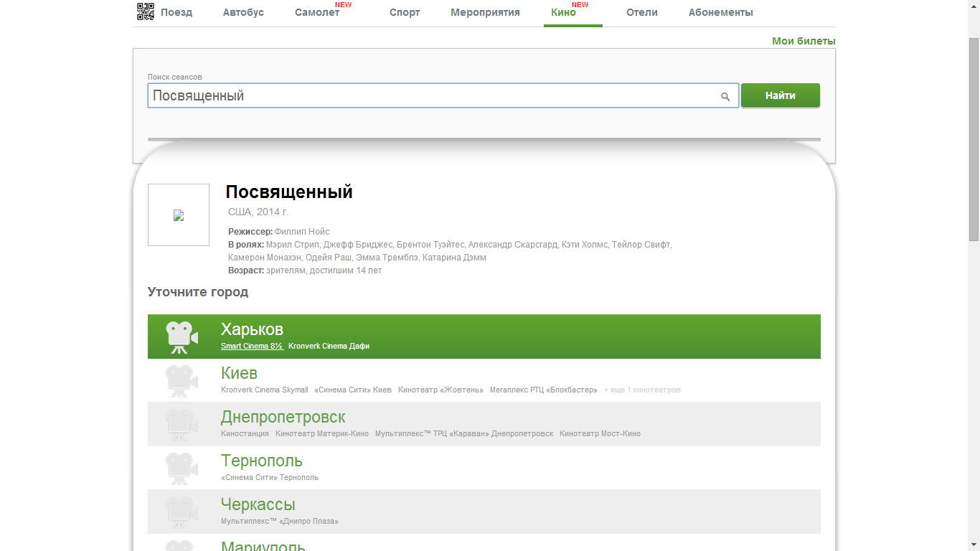980x551 pixels.
Task: Open «Синема Сити» Тернополь cinema
Action: (270, 477)
